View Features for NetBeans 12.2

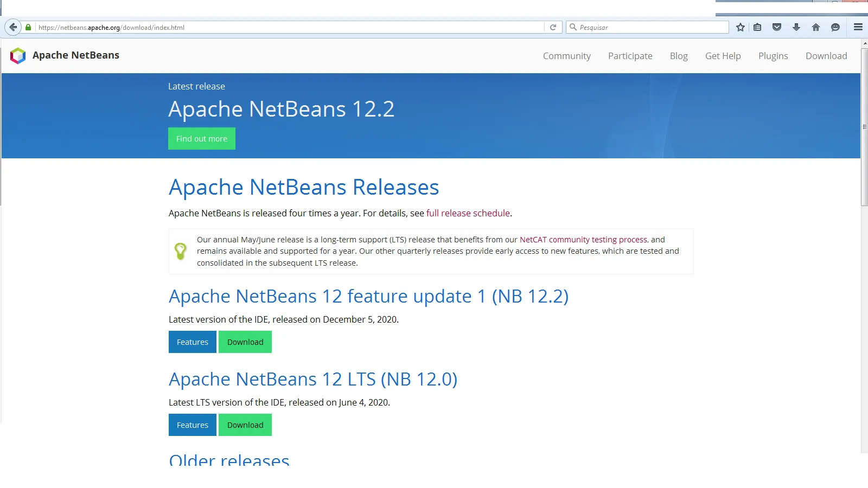click(x=193, y=342)
